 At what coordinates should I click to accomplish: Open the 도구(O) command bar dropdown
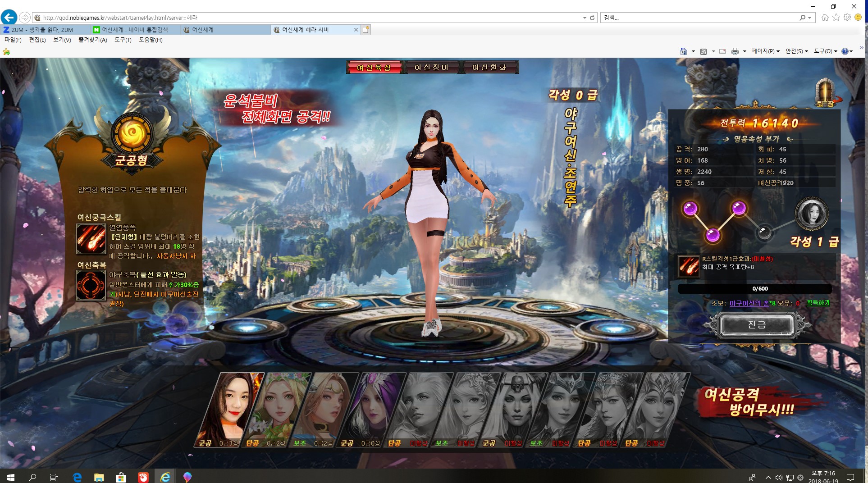[x=826, y=51]
